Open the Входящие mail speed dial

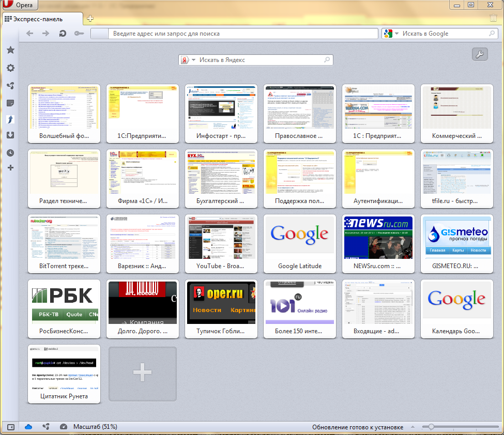tap(378, 309)
